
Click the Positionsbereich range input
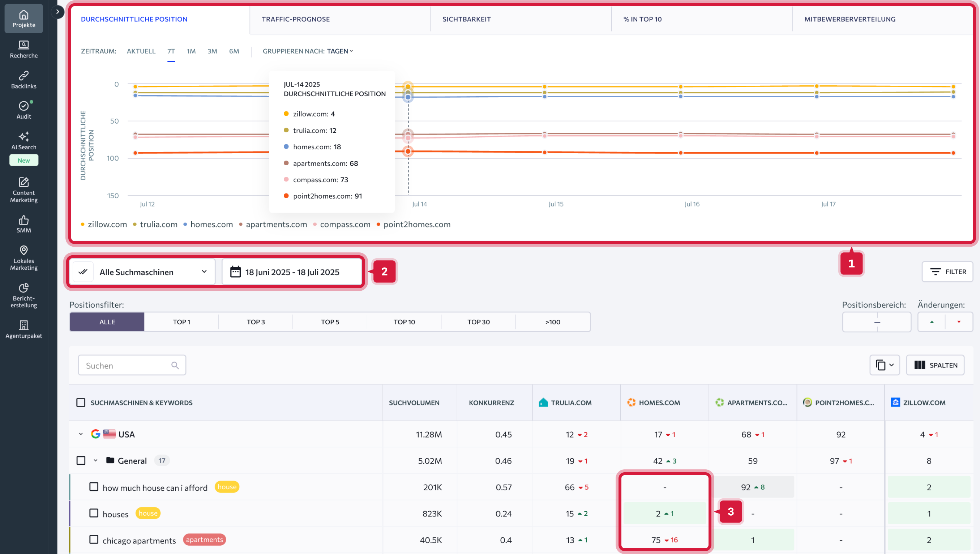pyautogui.click(x=877, y=322)
